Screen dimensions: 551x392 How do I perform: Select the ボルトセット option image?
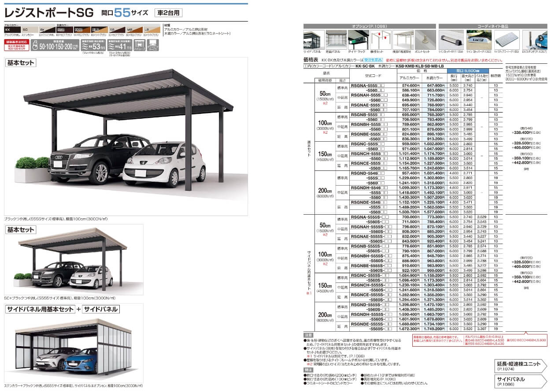point(425,40)
